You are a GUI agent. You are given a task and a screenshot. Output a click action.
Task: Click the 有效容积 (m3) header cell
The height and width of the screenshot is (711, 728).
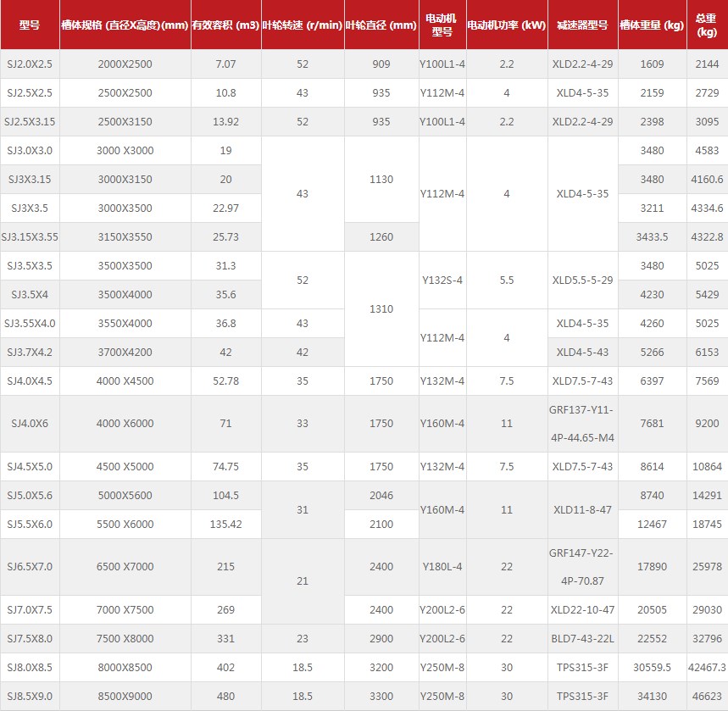[225, 25]
